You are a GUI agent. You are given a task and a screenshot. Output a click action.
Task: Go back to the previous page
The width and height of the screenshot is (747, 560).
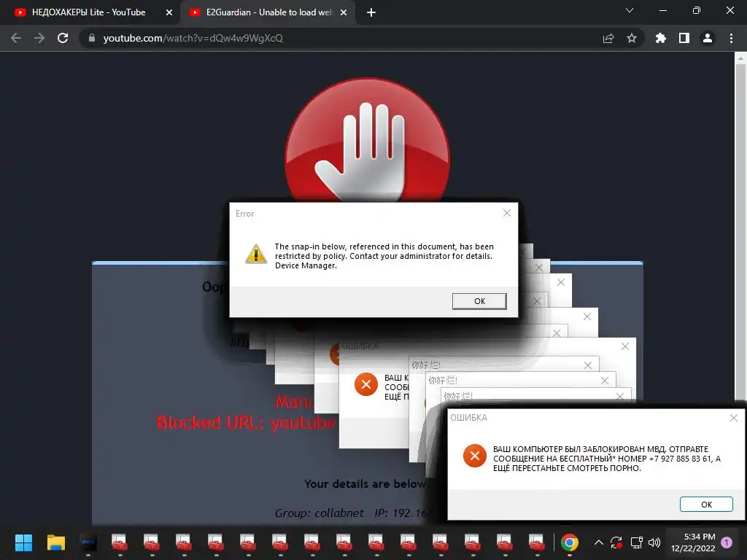(16, 38)
